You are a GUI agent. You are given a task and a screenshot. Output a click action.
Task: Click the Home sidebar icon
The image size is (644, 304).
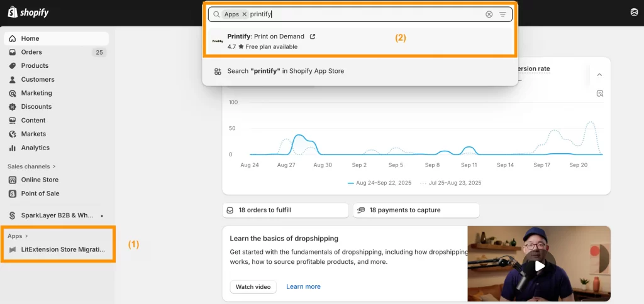(x=13, y=38)
